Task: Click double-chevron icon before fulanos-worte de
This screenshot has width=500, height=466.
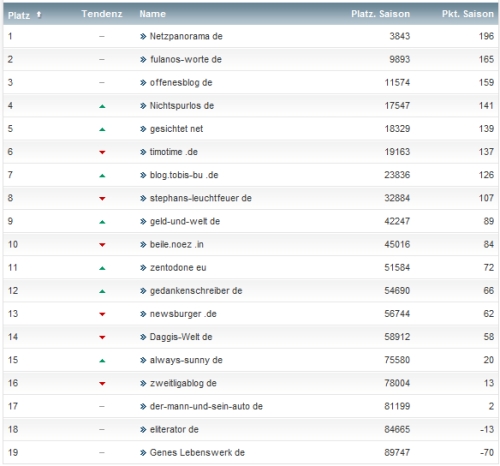Action: pyautogui.click(x=143, y=60)
